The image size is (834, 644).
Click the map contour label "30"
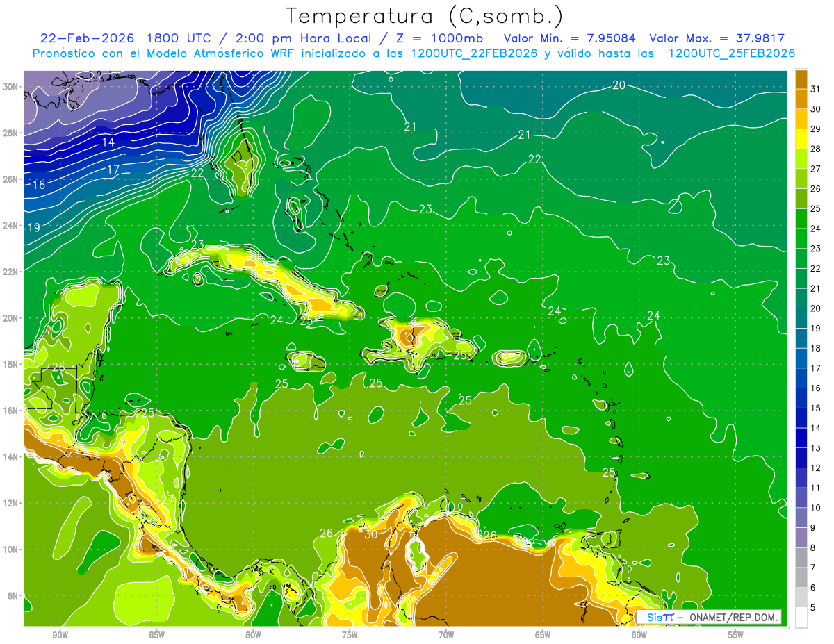click(x=370, y=534)
